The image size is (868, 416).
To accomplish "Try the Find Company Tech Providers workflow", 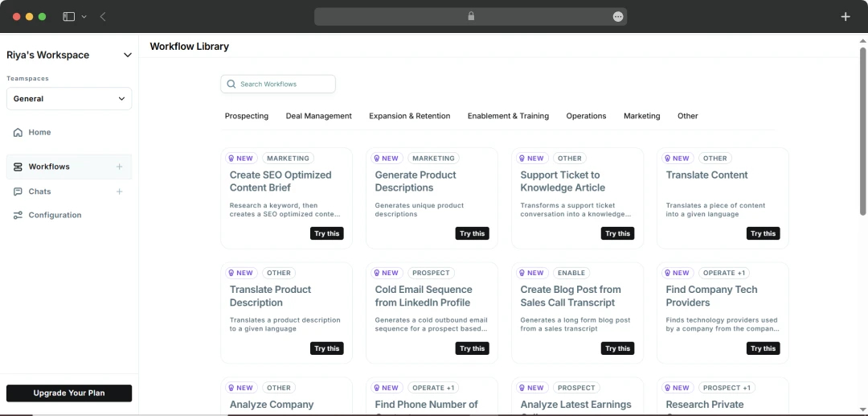I will click(763, 348).
